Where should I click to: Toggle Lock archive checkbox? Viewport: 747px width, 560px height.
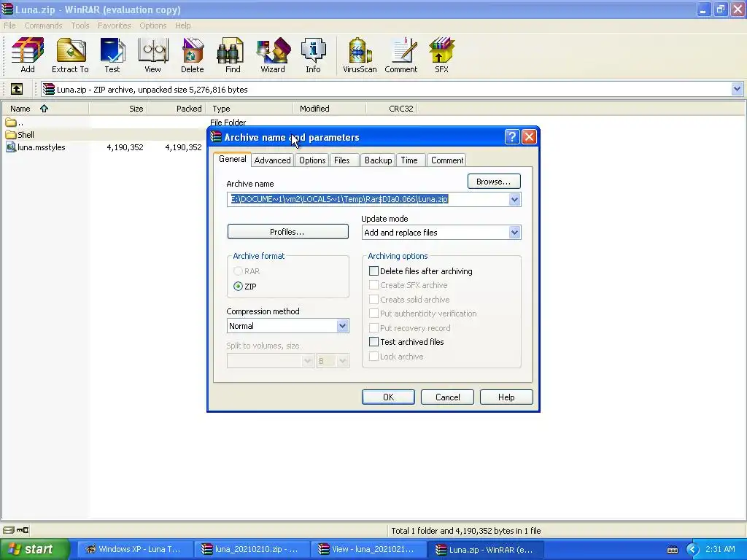coord(374,356)
